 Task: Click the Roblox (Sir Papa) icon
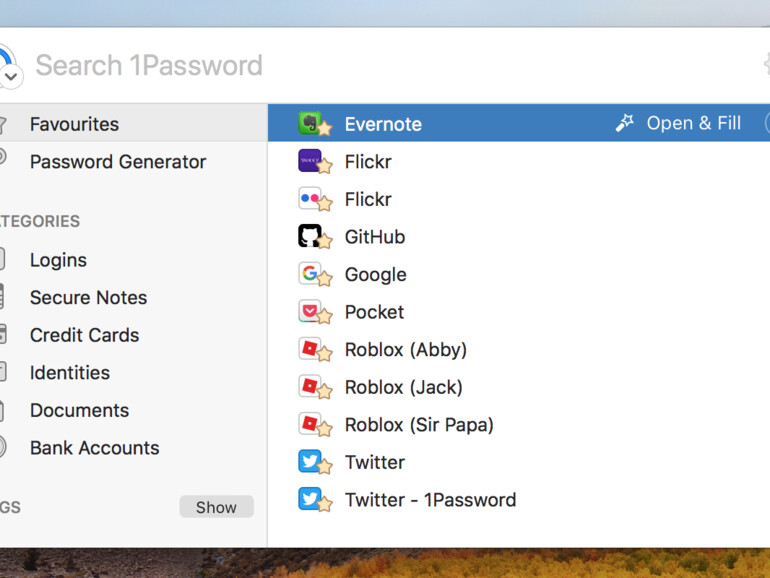click(311, 424)
